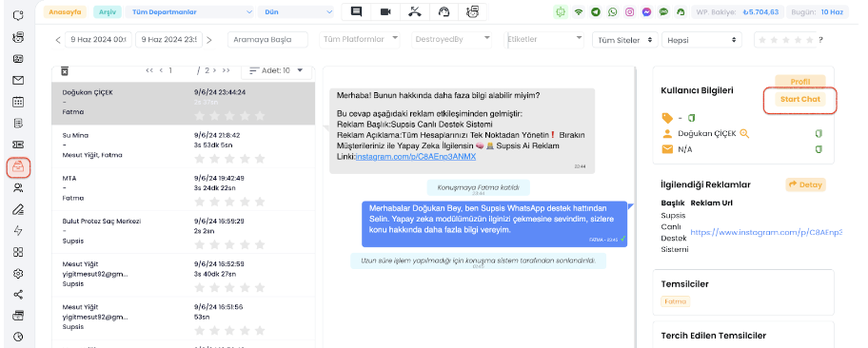Select the MTA conversation row
Screen dimensions: 868x348
(184, 188)
